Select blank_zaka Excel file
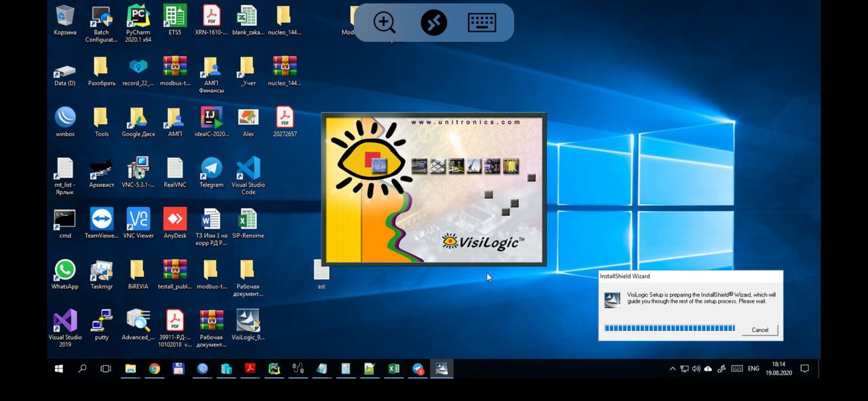 (248, 20)
